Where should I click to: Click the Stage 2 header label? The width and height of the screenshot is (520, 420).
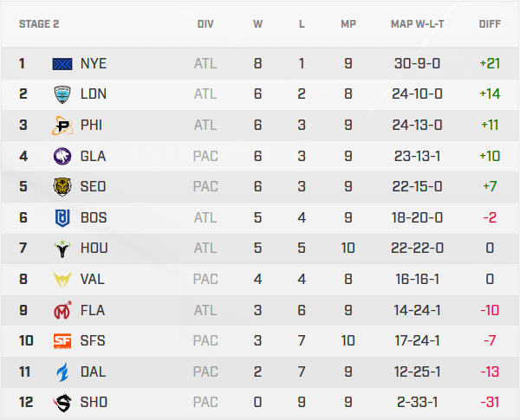click(x=39, y=23)
